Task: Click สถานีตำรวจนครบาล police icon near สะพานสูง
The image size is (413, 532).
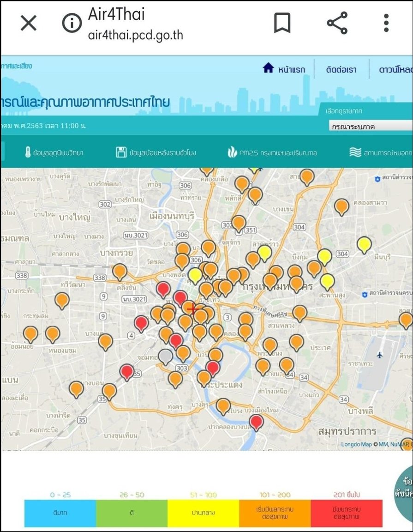Action: [365, 295]
